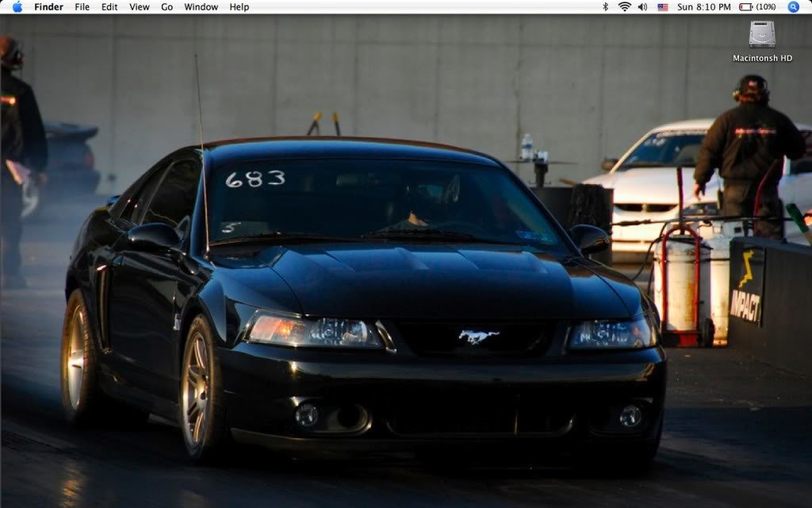This screenshot has height=508, width=812.
Task: Open the View menu
Action: coord(140,6)
